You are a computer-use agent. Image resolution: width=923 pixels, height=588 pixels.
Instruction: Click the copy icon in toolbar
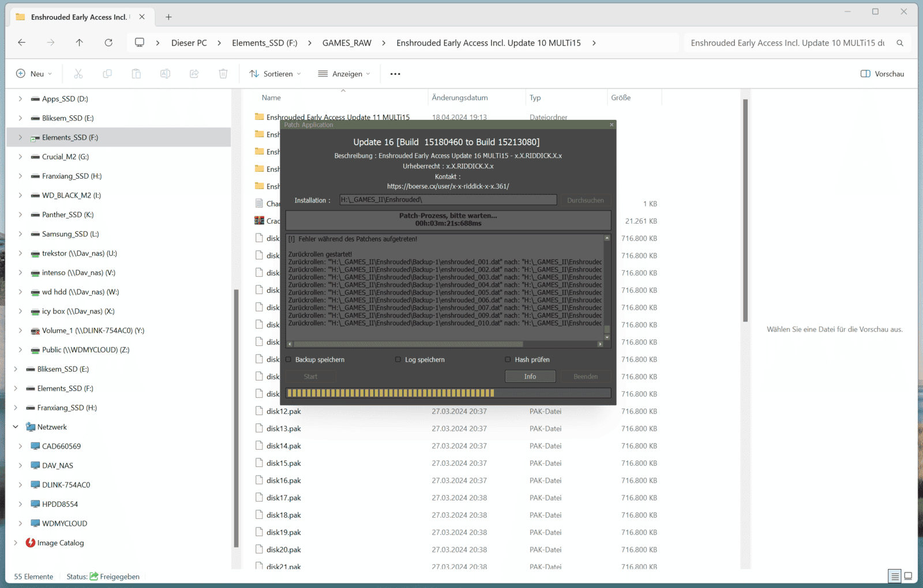[x=107, y=74]
